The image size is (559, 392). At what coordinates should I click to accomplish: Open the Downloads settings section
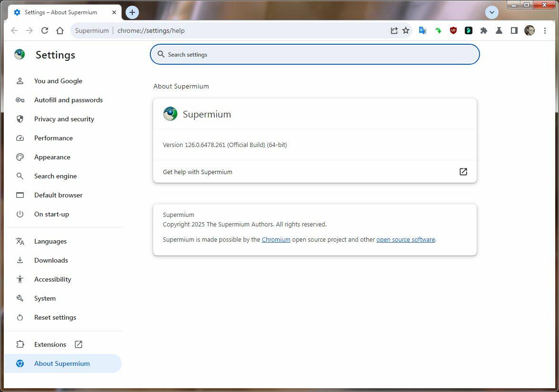click(x=63, y=260)
